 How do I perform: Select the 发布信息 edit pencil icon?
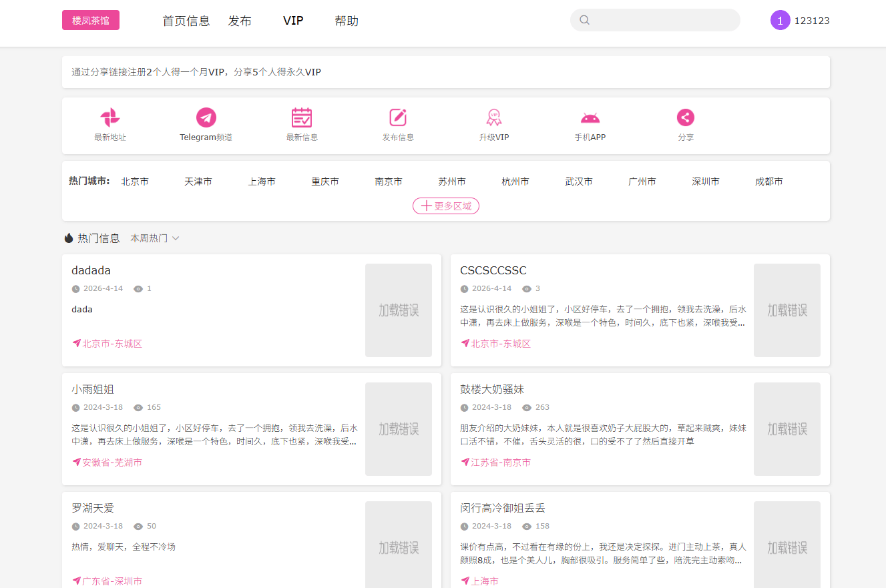point(398,117)
